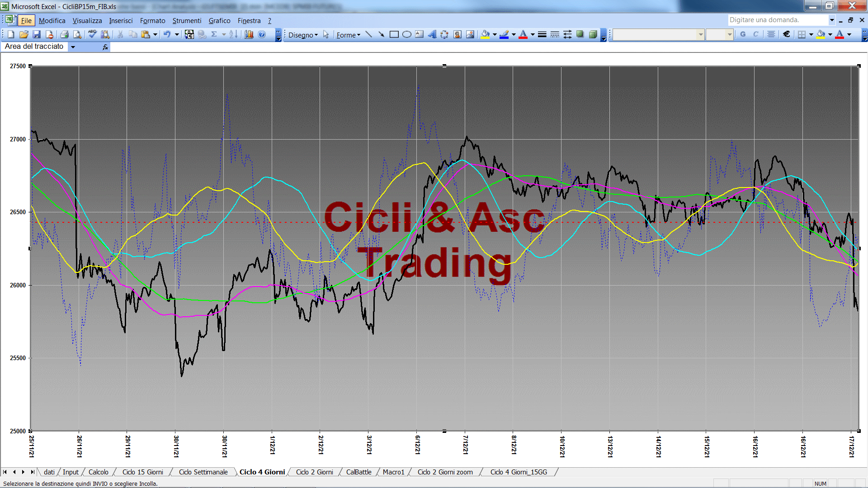
Task: Click the AutoSum sigma icon
Action: 214,34
